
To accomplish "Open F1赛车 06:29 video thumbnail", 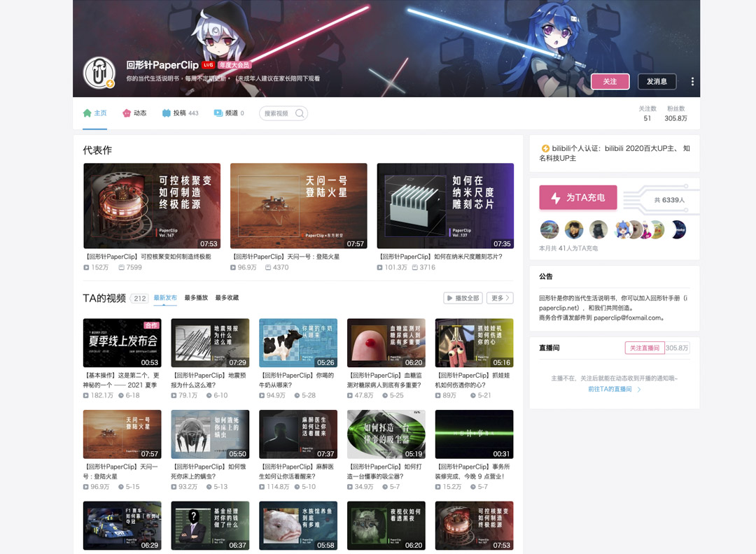I will [x=122, y=525].
